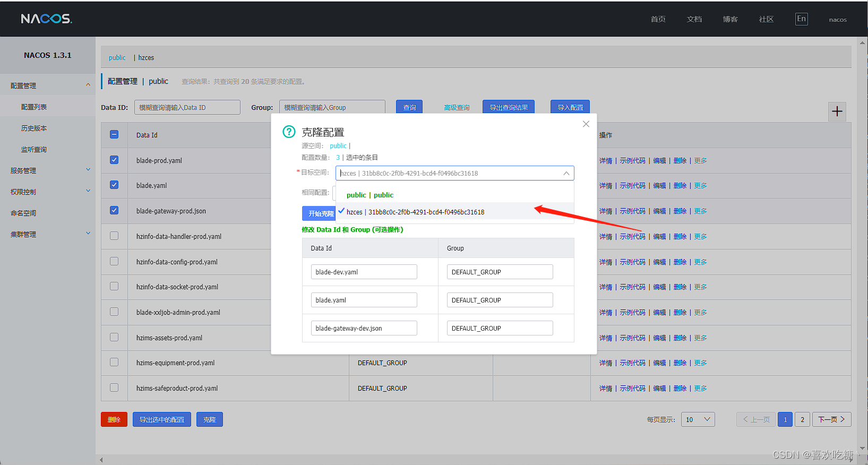
Task: Click the 开始克隆 start clone button
Action: [x=319, y=213]
